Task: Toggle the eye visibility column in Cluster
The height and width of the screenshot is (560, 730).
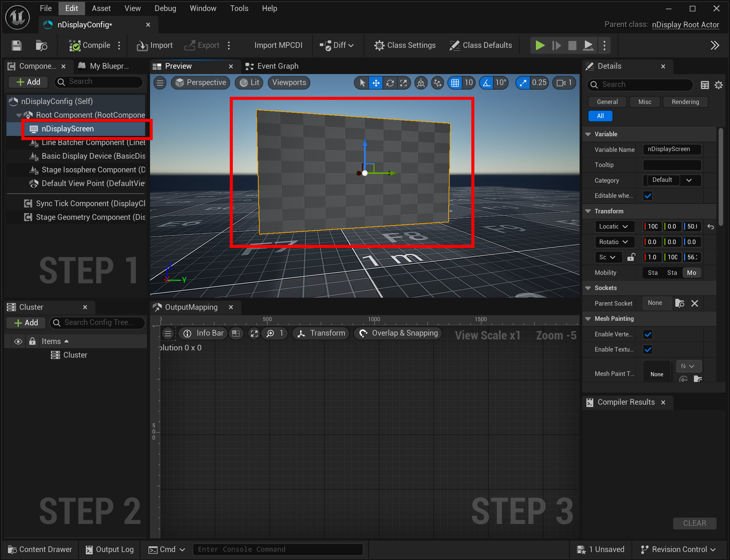Action: (x=18, y=341)
